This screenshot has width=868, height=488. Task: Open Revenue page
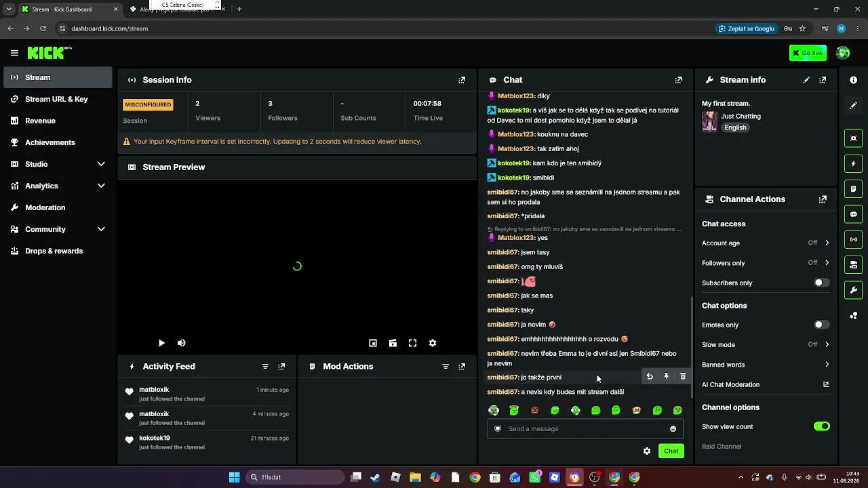(58, 121)
